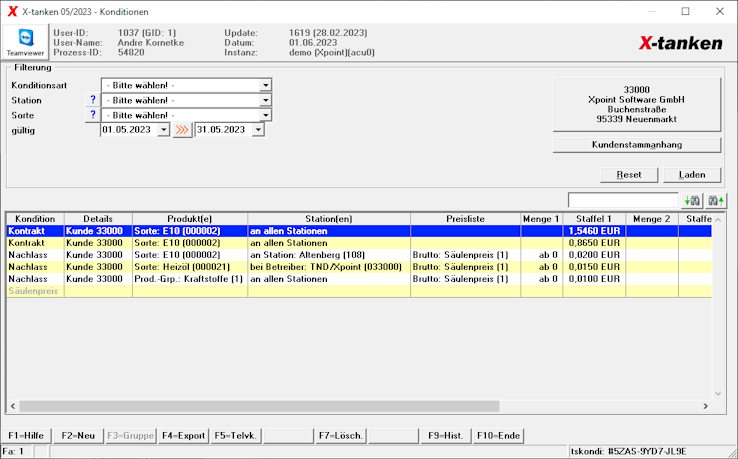Image resolution: width=738 pixels, height=459 pixels.
Task: Maximize the Konditionen window
Action: [686, 11]
